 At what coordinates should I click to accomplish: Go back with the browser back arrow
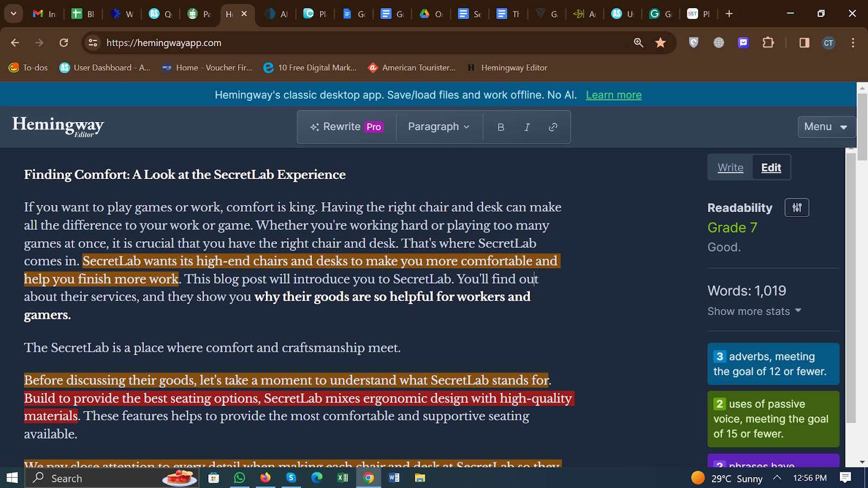coord(15,43)
